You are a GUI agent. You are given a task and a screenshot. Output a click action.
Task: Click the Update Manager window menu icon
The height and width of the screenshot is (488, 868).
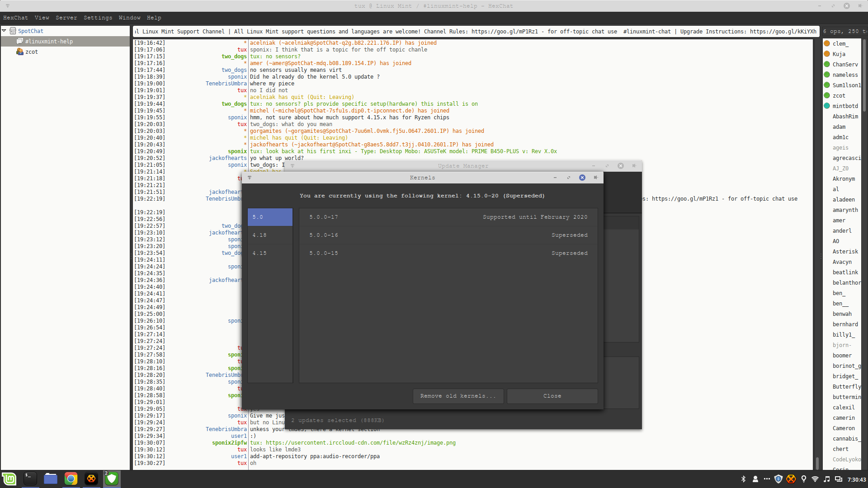click(x=292, y=166)
